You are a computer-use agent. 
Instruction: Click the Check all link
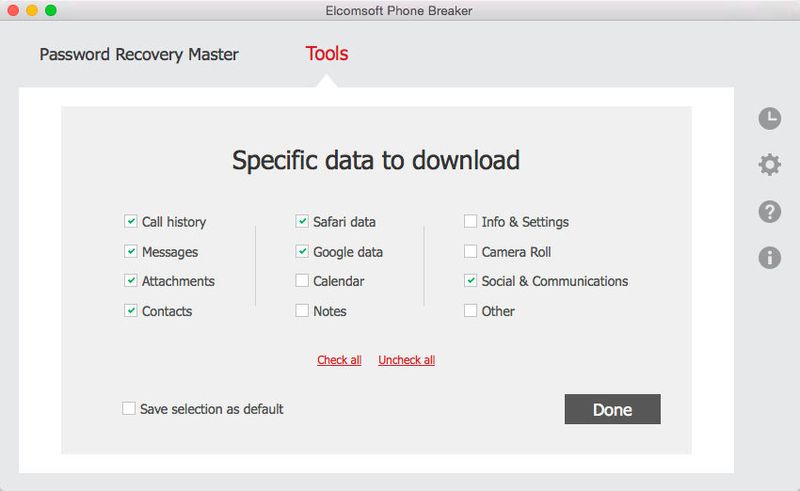[x=339, y=360]
